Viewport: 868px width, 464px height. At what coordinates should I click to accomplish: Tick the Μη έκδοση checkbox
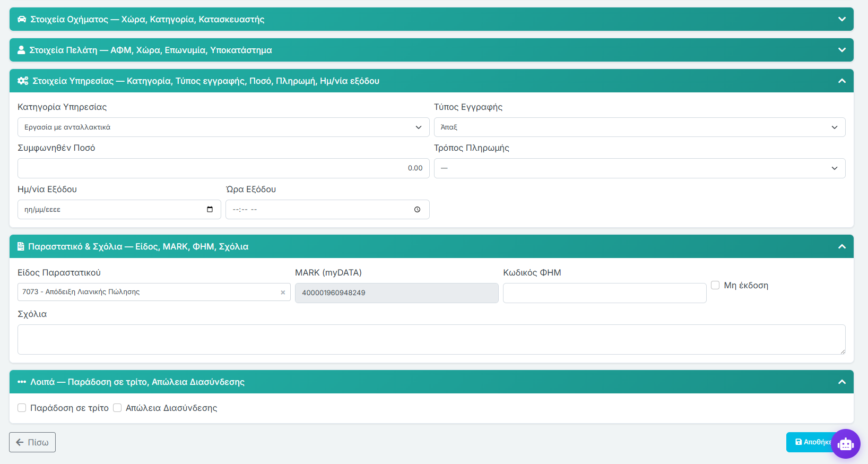[x=715, y=285]
